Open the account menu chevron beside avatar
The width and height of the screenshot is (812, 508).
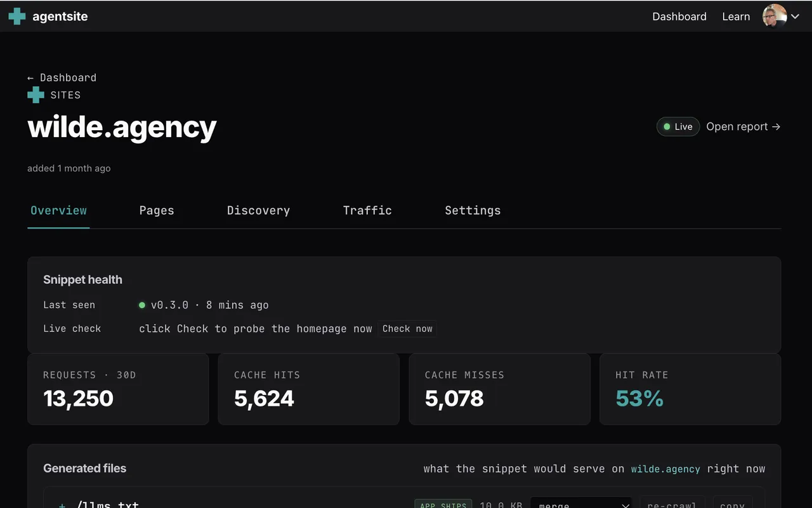(795, 17)
